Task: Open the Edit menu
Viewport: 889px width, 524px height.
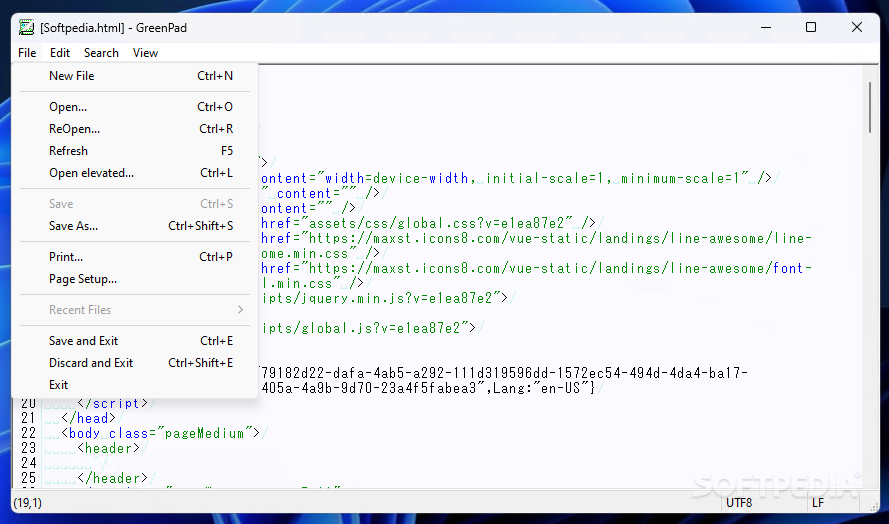Action: coord(60,53)
